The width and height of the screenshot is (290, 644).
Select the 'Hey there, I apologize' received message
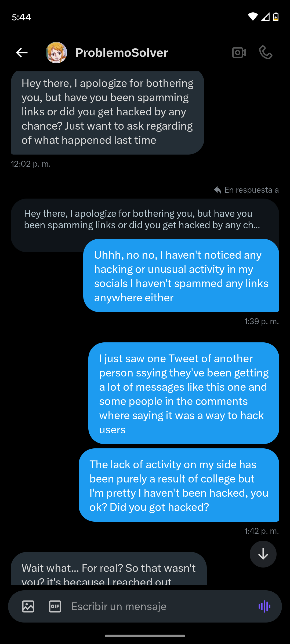coord(107,112)
